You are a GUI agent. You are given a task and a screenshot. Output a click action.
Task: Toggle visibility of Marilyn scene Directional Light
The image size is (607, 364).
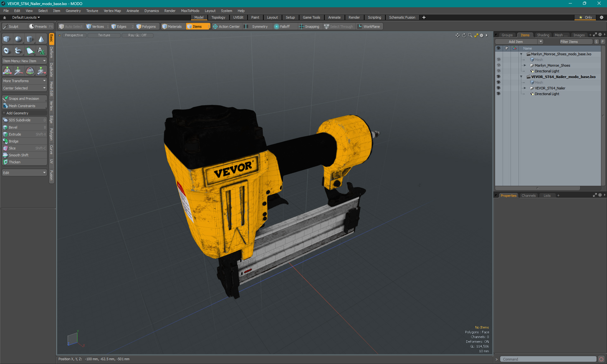coord(499,71)
